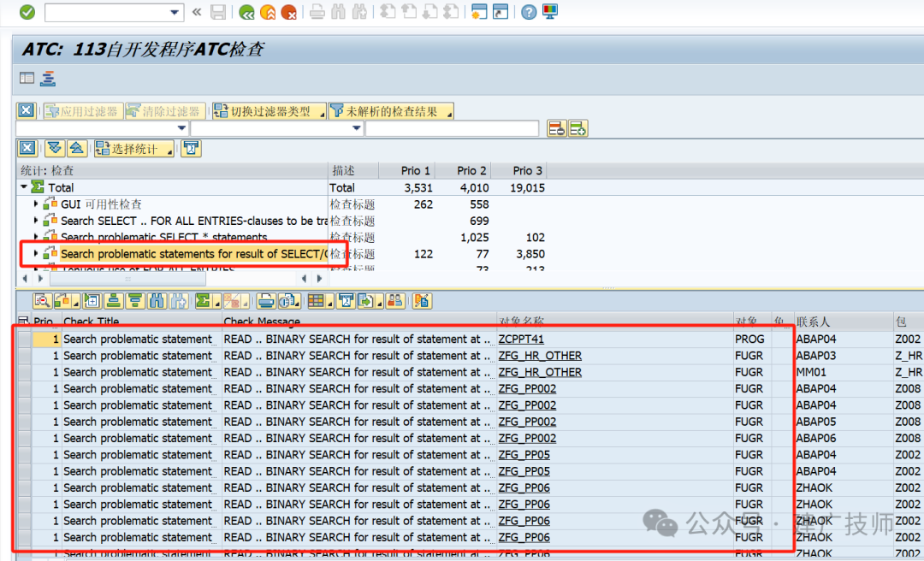Click the Save disk icon
The height and width of the screenshot is (561, 924).
(x=218, y=12)
